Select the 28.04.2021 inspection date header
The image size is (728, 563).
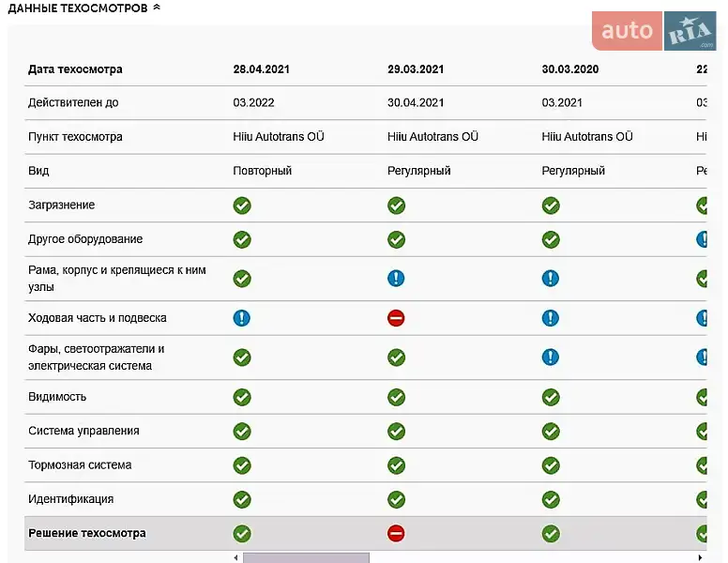pos(262,69)
